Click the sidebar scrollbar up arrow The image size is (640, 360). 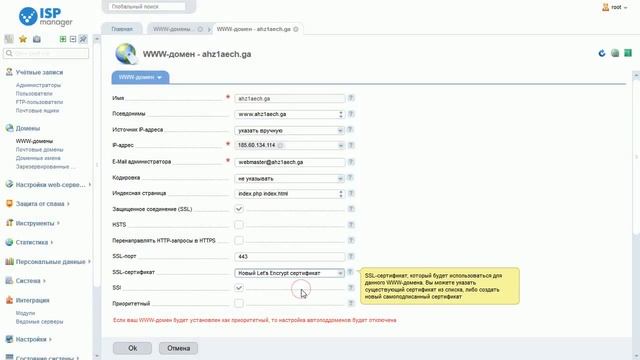coord(97,39)
